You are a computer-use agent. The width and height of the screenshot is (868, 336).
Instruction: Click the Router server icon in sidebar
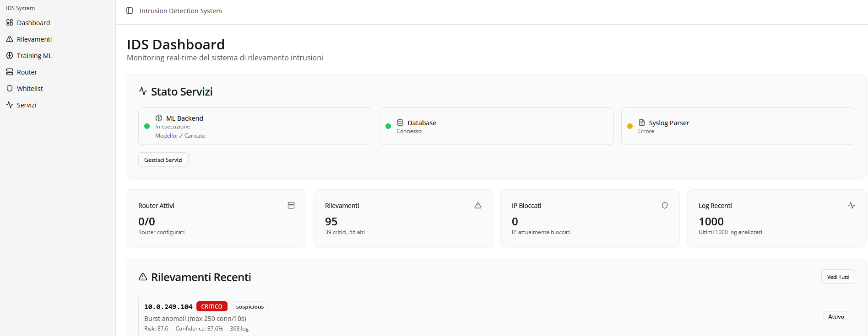(10, 72)
